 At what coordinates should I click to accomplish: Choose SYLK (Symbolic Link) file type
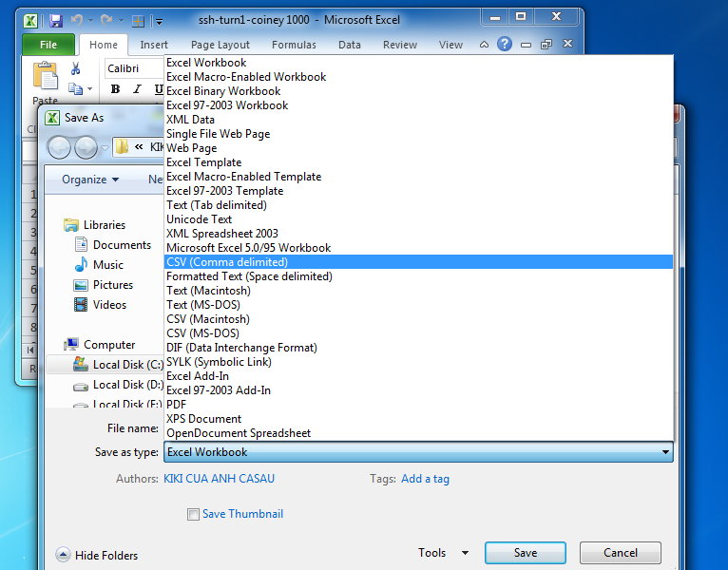(419, 362)
